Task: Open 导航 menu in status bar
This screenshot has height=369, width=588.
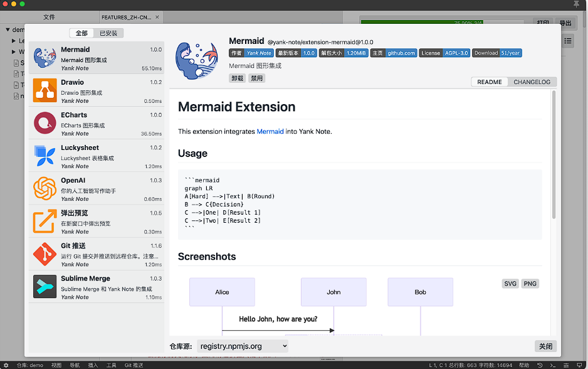Action: (x=75, y=365)
